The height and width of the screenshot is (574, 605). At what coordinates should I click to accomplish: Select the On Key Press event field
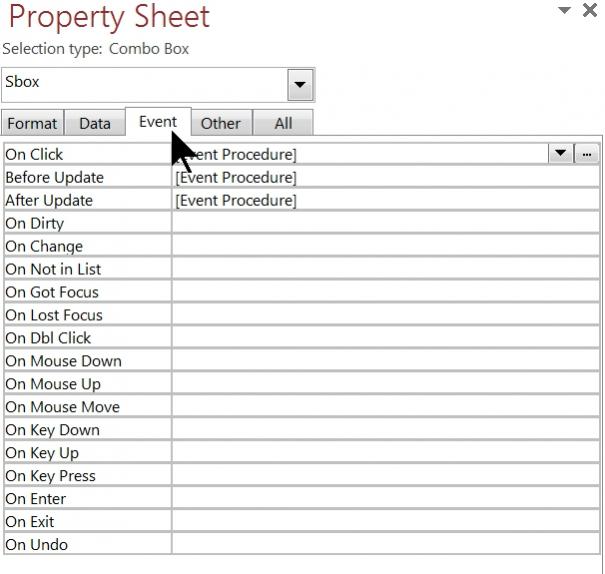tap(386, 476)
